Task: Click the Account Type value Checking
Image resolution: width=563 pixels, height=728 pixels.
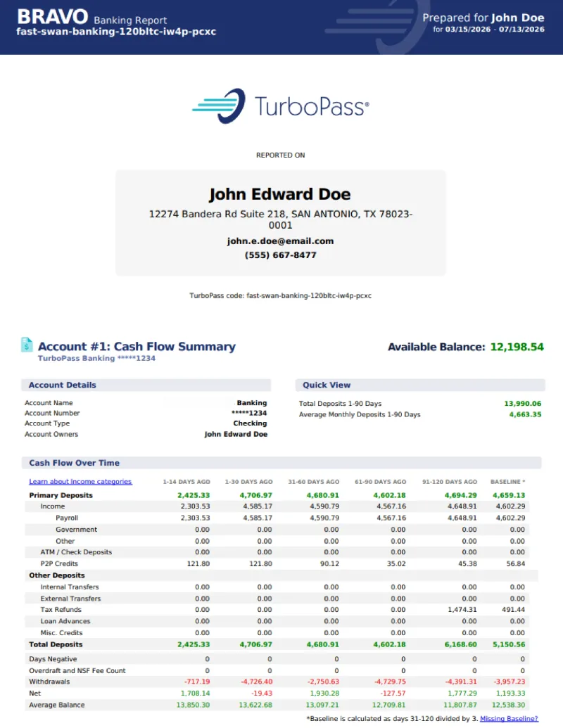Action: point(250,423)
